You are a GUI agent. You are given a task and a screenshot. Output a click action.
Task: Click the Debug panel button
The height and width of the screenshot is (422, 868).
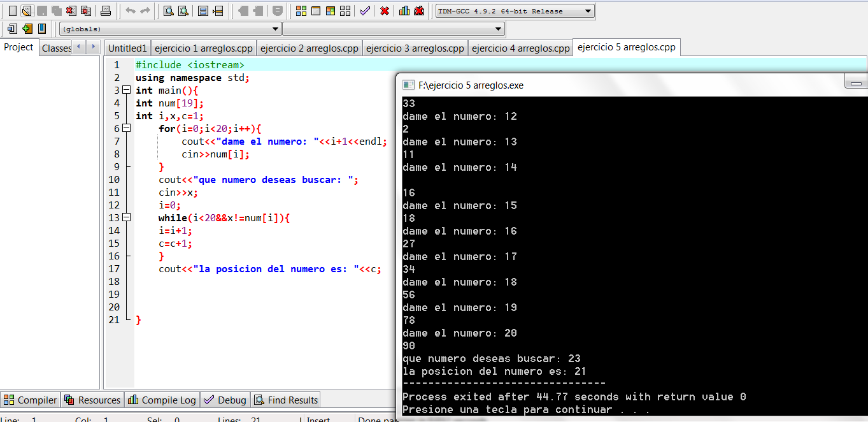pyautogui.click(x=224, y=400)
